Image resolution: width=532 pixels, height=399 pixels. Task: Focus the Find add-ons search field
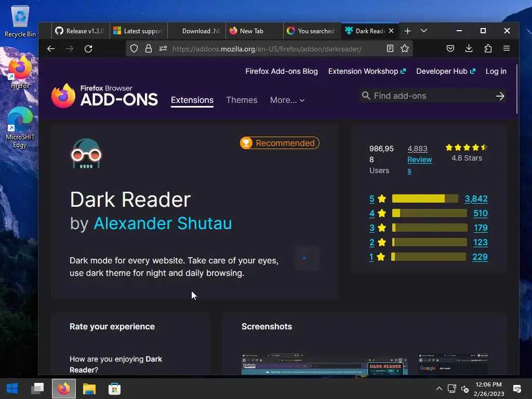(433, 96)
